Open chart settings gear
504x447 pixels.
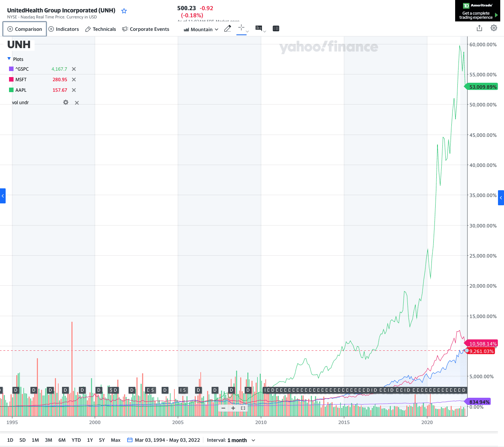coord(494,28)
